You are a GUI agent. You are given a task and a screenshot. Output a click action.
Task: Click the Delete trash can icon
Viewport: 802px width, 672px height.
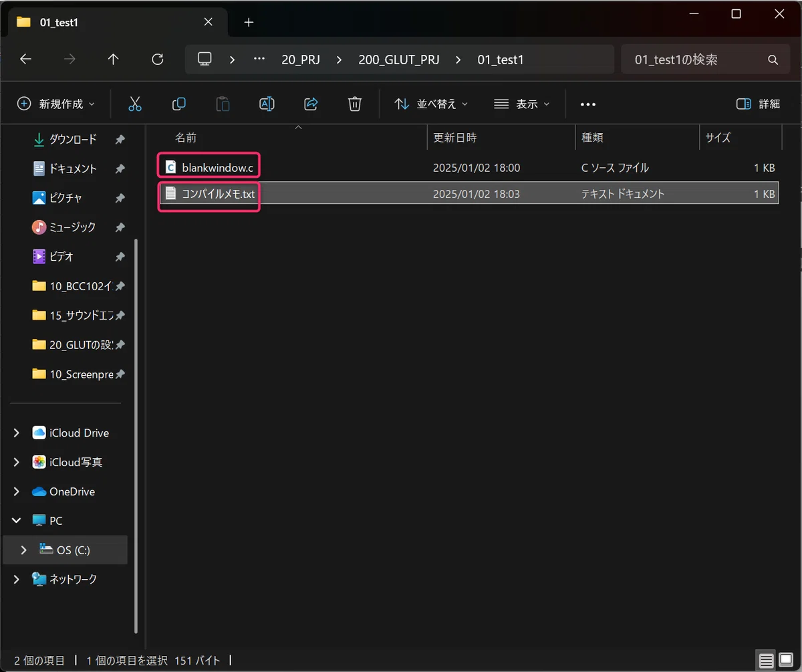pyautogui.click(x=355, y=104)
